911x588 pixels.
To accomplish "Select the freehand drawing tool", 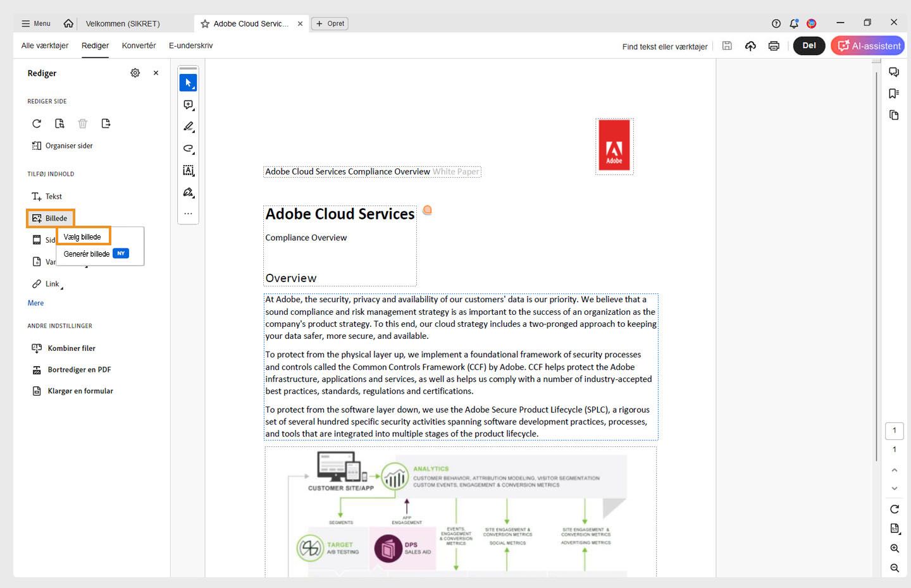I will pyautogui.click(x=188, y=149).
